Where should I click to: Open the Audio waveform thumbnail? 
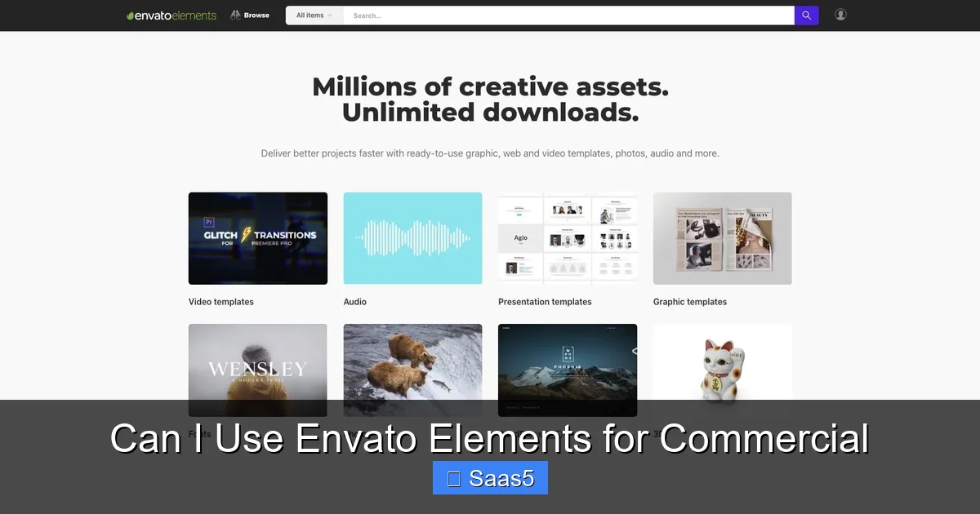[x=412, y=238]
